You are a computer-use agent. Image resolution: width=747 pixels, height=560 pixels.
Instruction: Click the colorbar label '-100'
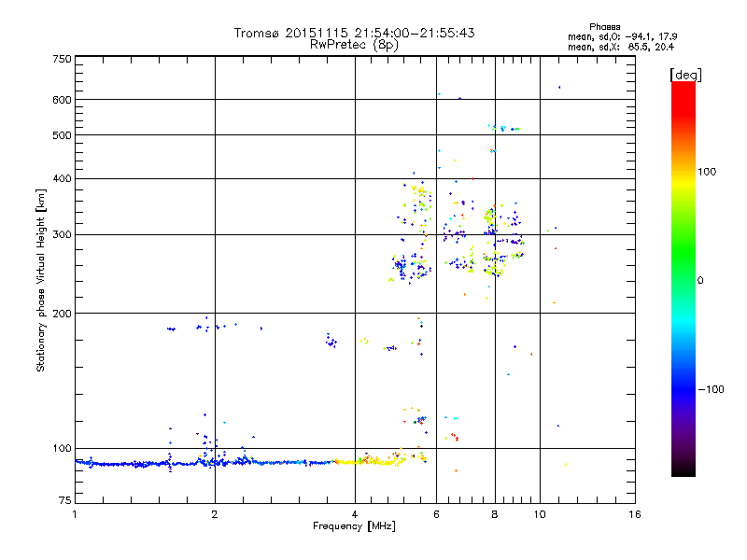(x=712, y=389)
